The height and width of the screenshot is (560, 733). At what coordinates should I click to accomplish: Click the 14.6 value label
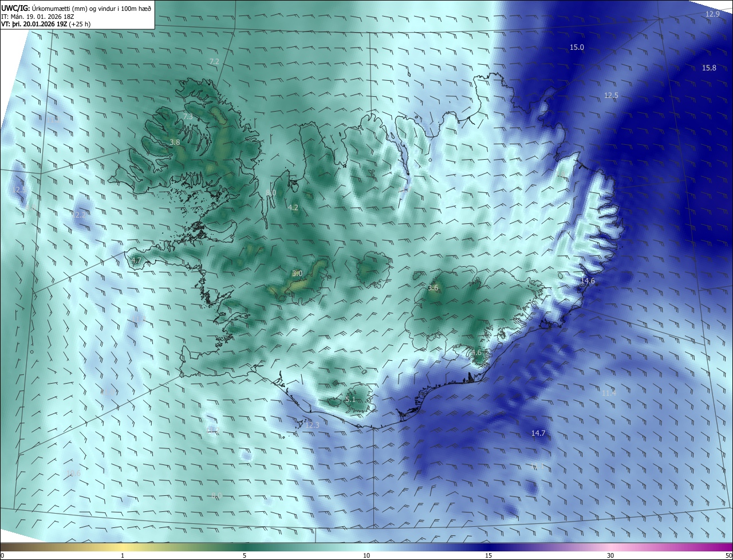click(588, 281)
